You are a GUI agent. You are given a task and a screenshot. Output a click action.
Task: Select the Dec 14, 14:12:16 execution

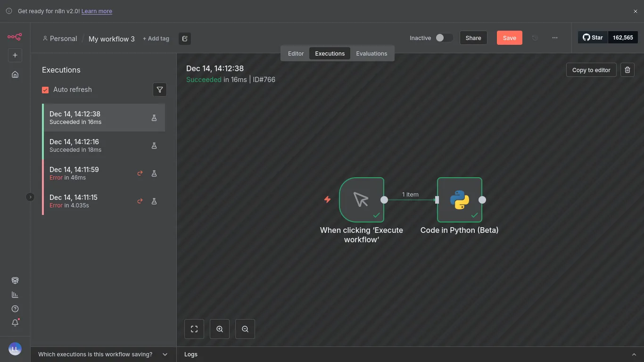pyautogui.click(x=94, y=146)
